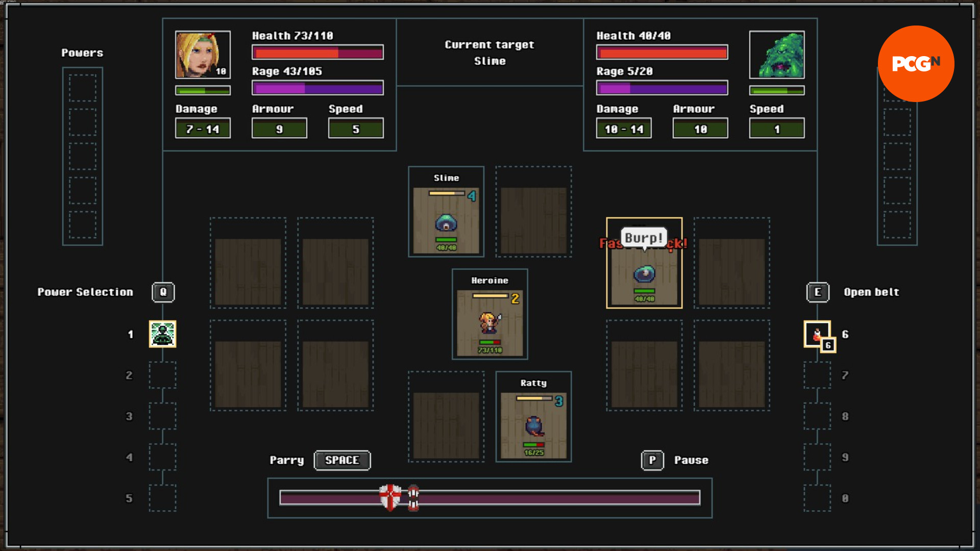Click the shield marker on the parry bar
The height and width of the screenshot is (551, 980).
[390, 497]
